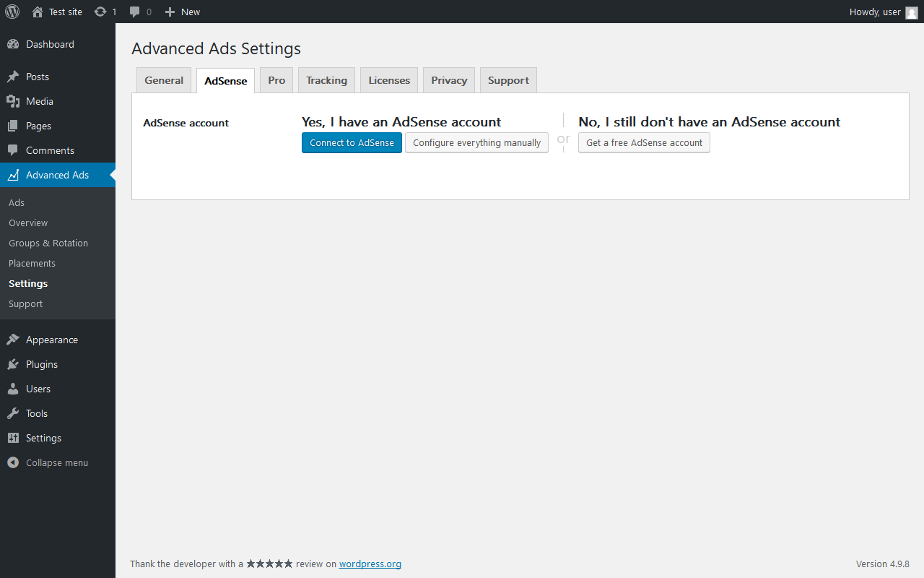
Task: Click the Version 4.9.8 footer text
Action: click(x=882, y=564)
